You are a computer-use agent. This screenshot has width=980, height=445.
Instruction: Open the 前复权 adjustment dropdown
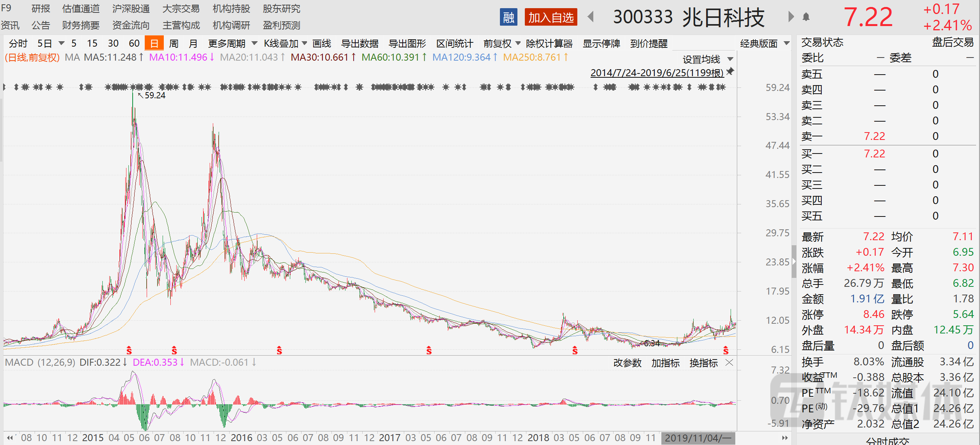point(501,43)
